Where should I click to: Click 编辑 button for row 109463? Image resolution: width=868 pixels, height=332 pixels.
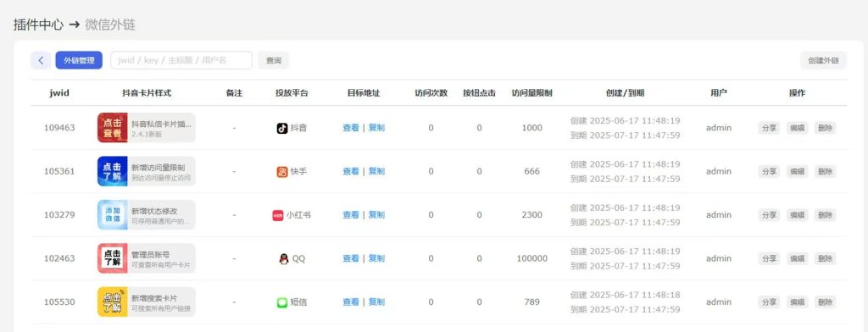pos(797,128)
